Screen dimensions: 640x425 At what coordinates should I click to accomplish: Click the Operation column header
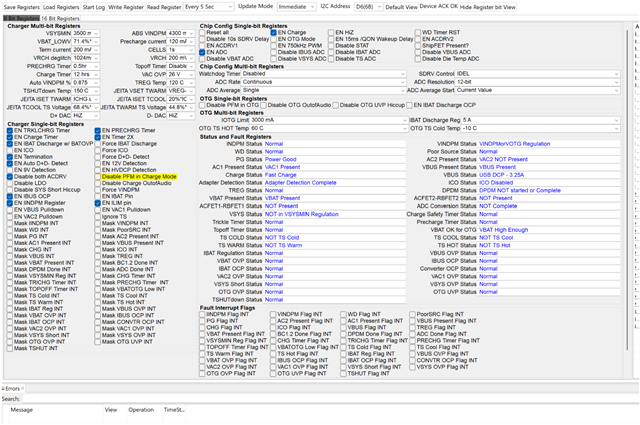[x=141, y=409]
